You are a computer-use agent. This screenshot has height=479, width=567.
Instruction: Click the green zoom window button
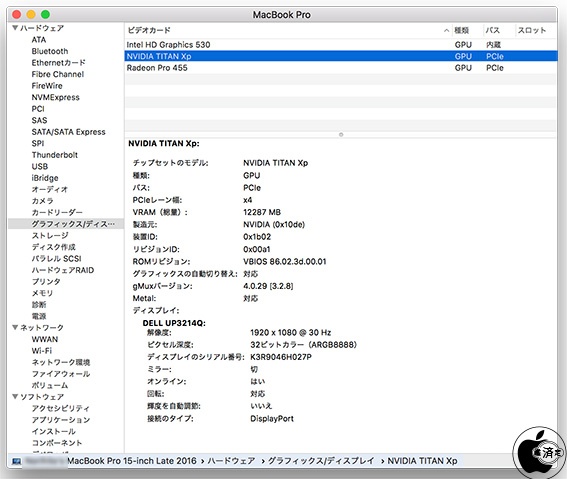pyautogui.click(x=45, y=14)
